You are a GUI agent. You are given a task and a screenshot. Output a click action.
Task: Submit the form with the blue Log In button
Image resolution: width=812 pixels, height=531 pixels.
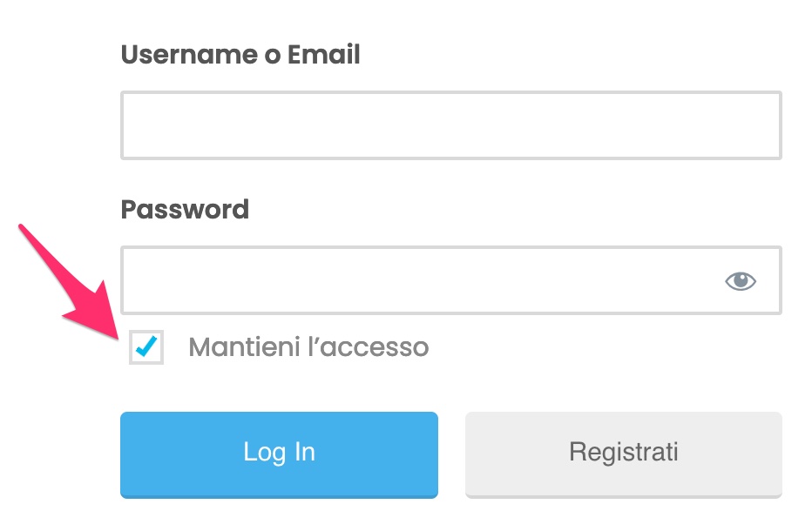coord(279,454)
